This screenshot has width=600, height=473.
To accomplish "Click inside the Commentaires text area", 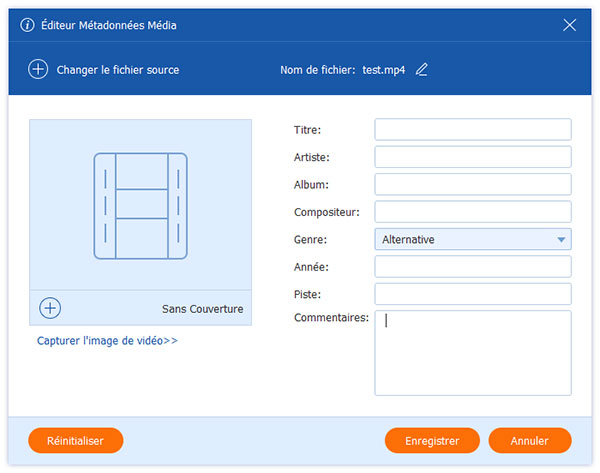I will click(473, 353).
